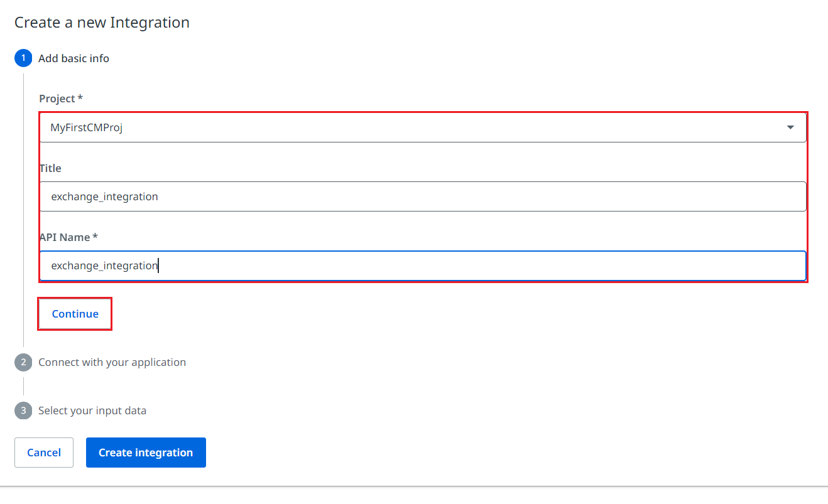
Task: Click the Project dropdown caret arrow
Action: click(790, 127)
